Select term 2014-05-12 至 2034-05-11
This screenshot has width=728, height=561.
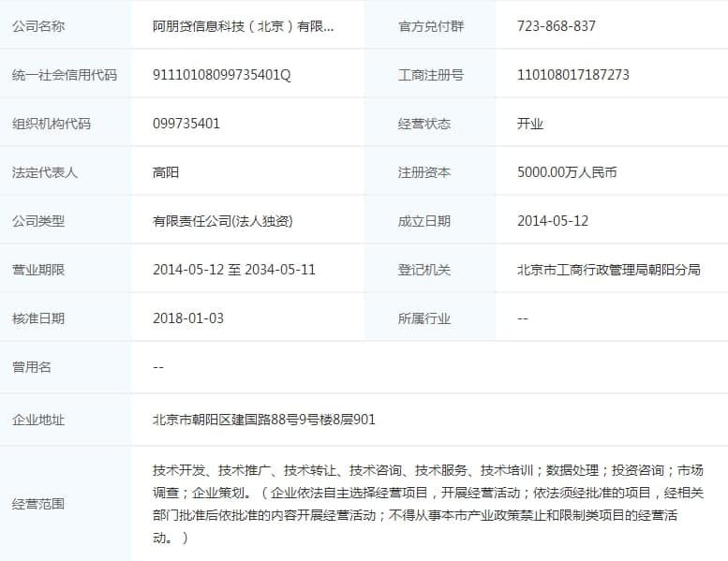(x=234, y=270)
